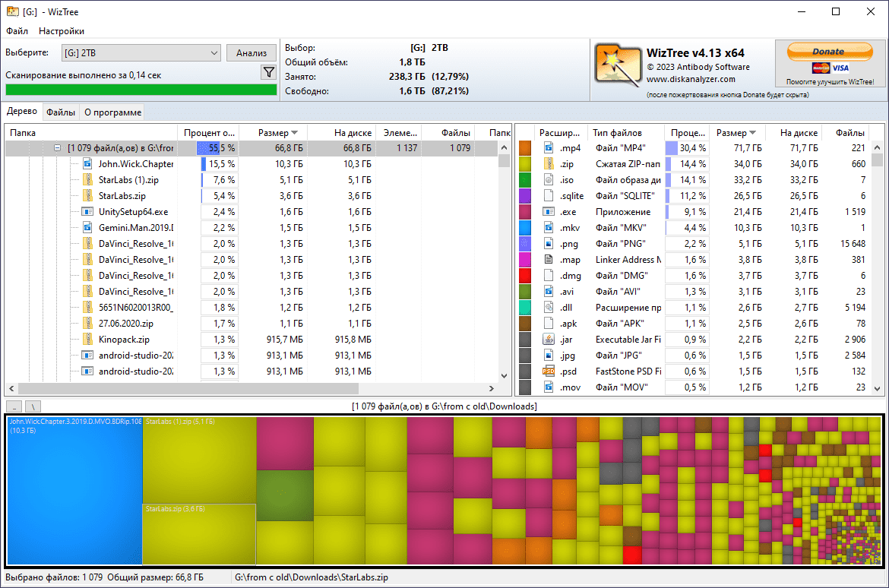
Task: Click the 27.06.2020.zip archive icon
Action: (x=87, y=323)
